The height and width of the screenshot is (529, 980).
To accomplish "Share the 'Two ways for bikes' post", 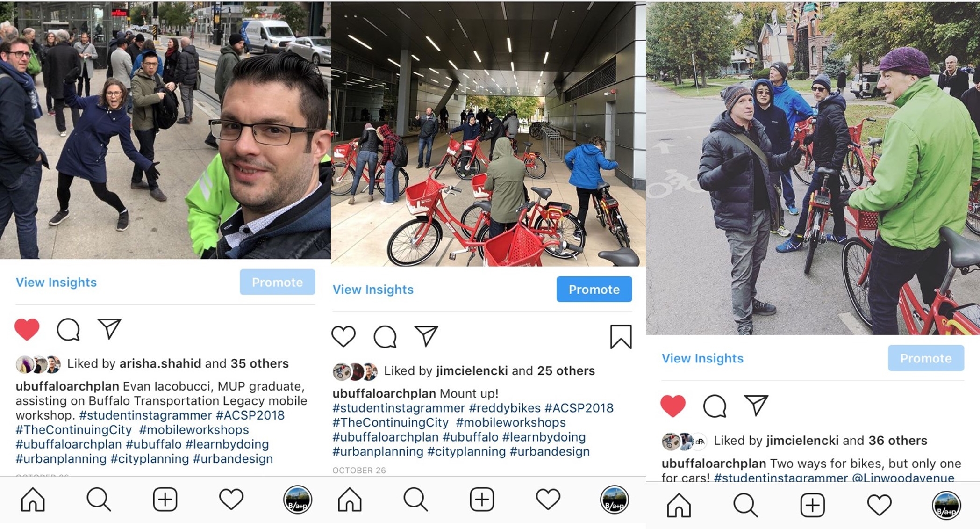I will pos(756,405).
